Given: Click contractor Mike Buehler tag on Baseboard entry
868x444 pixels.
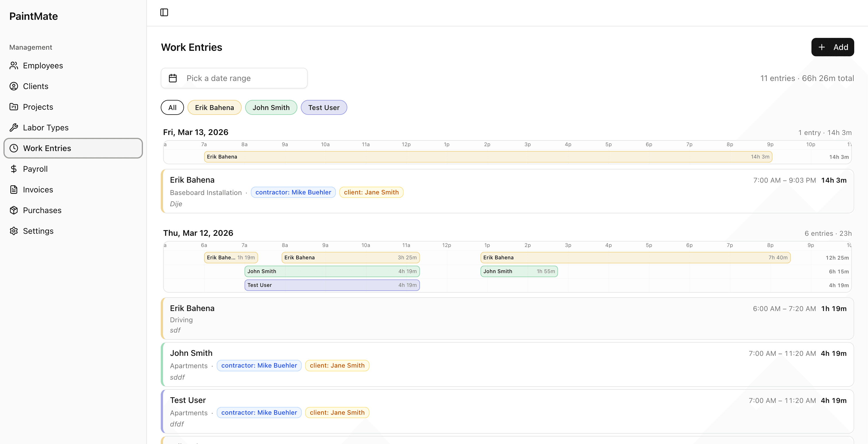Looking at the screenshot, I should click(x=293, y=192).
